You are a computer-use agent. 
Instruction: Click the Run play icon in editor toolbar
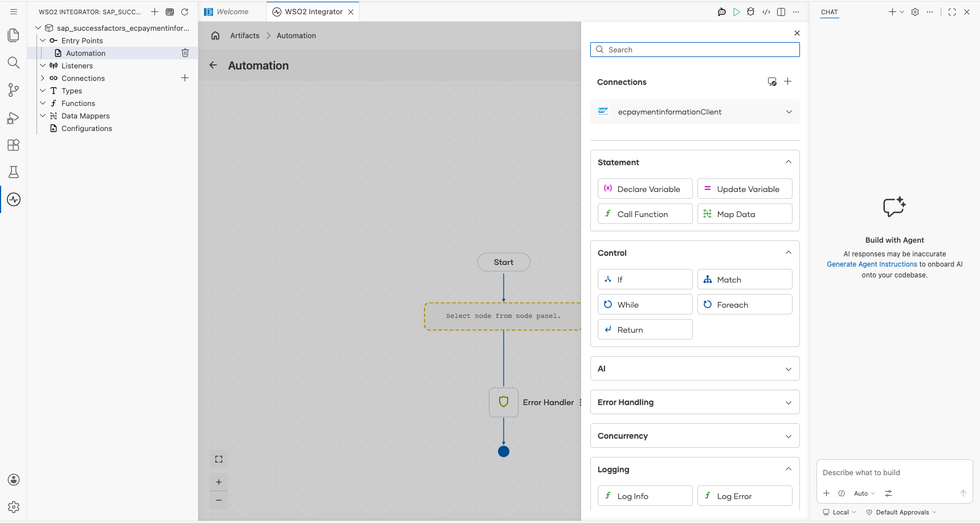[x=737, y=12]
